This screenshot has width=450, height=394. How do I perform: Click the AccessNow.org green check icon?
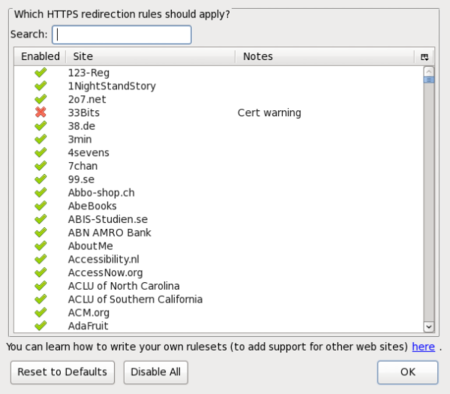[x=41, y=272]
